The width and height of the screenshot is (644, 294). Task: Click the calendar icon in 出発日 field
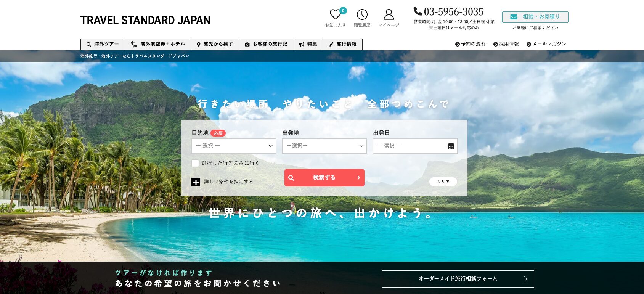451,146
